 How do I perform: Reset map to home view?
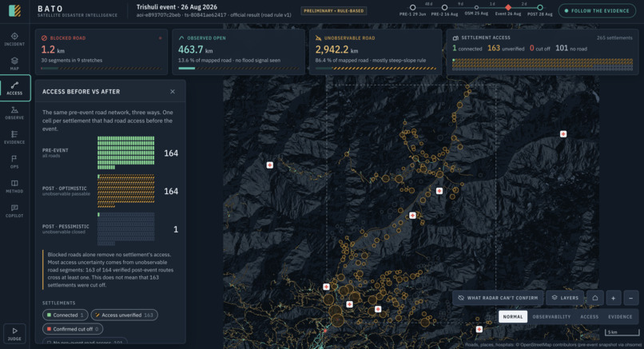pos(594,298)
